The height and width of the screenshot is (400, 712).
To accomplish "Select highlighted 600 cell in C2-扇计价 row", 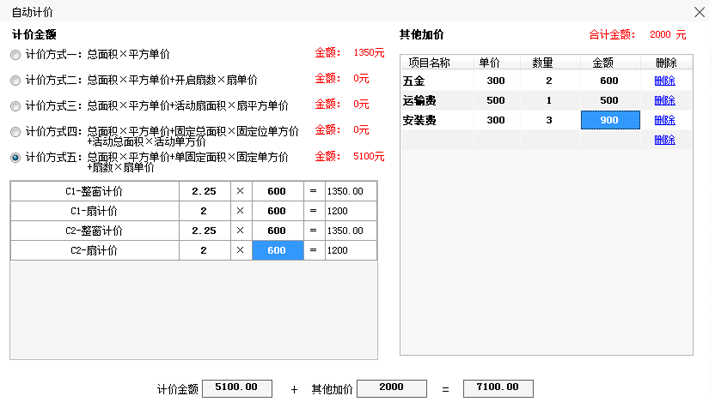I will pyautogui.click(x=277, y=251).
